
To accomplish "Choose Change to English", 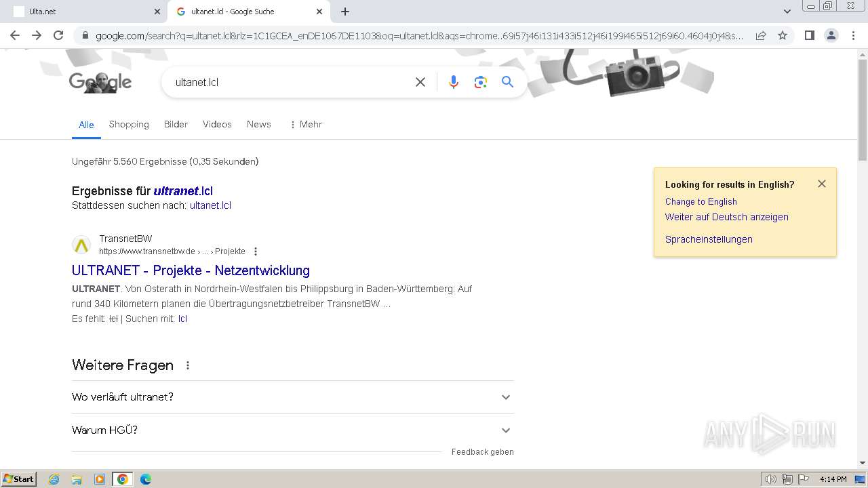I will tap(701, 201).
